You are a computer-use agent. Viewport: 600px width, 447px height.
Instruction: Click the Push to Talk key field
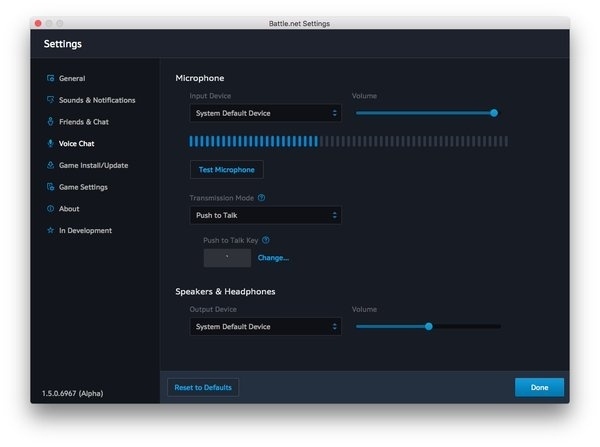227,258
